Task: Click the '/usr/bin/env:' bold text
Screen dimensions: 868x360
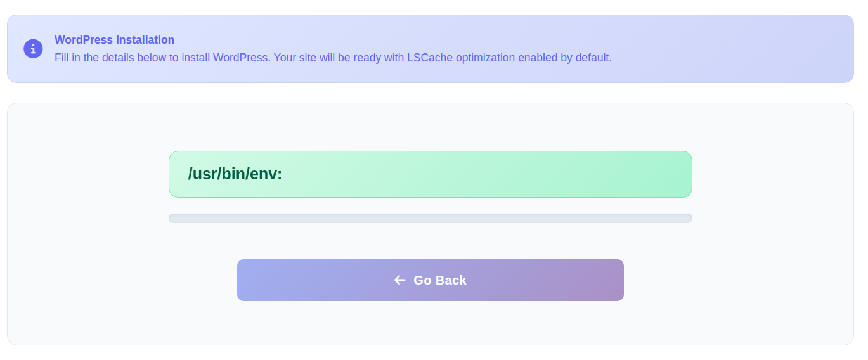Action: [x=235, y=174]
